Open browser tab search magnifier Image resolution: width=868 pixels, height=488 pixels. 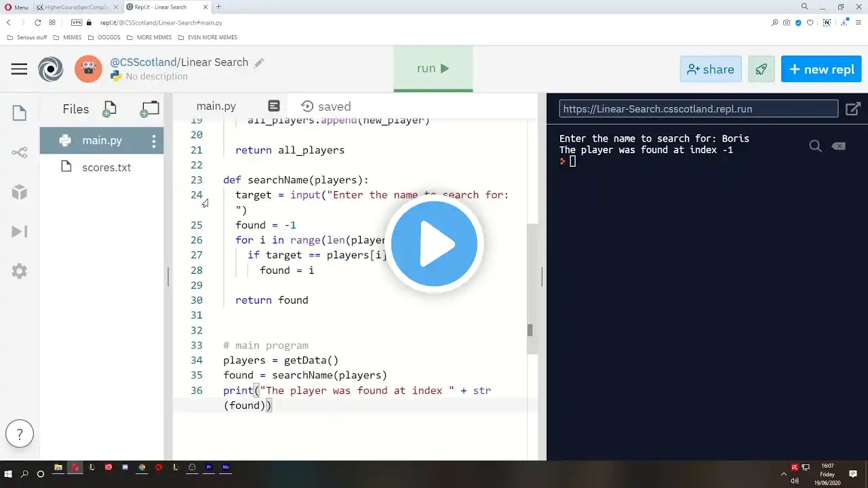coord(805,7)
